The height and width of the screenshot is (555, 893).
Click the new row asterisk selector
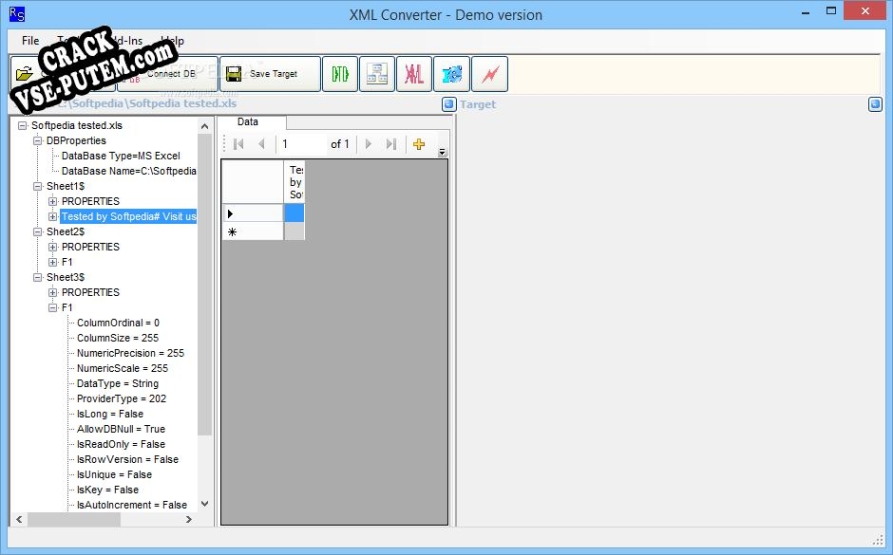[252, 232]
